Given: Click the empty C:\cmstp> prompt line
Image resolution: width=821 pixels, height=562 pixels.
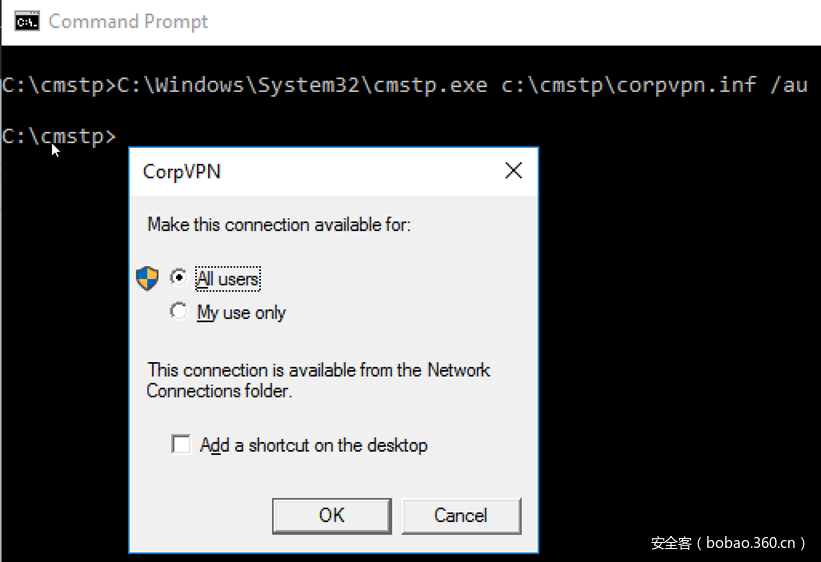Looking at the screenshot, I should click(x=60, y=136).
